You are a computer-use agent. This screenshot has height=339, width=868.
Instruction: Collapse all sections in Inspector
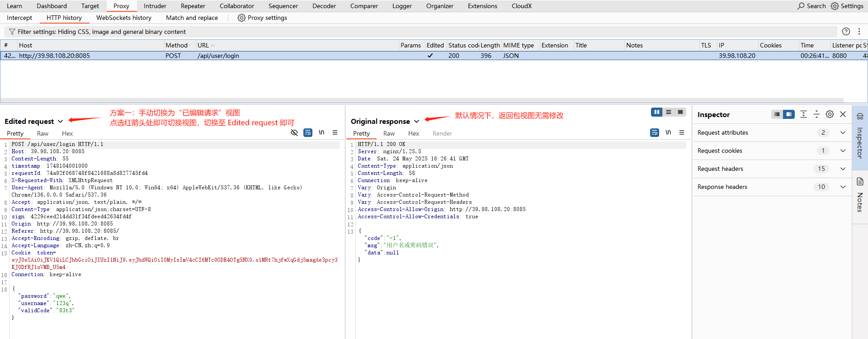pos(816,114)
